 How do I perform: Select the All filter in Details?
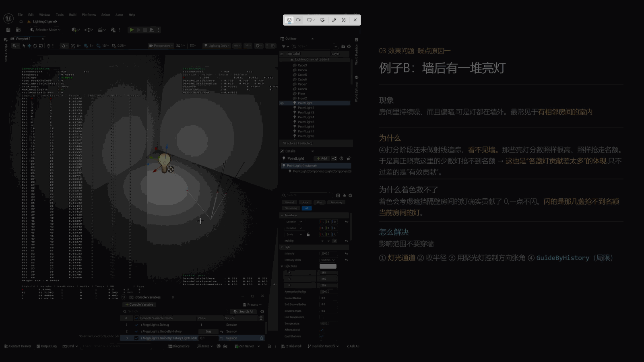tap(307, 208)
